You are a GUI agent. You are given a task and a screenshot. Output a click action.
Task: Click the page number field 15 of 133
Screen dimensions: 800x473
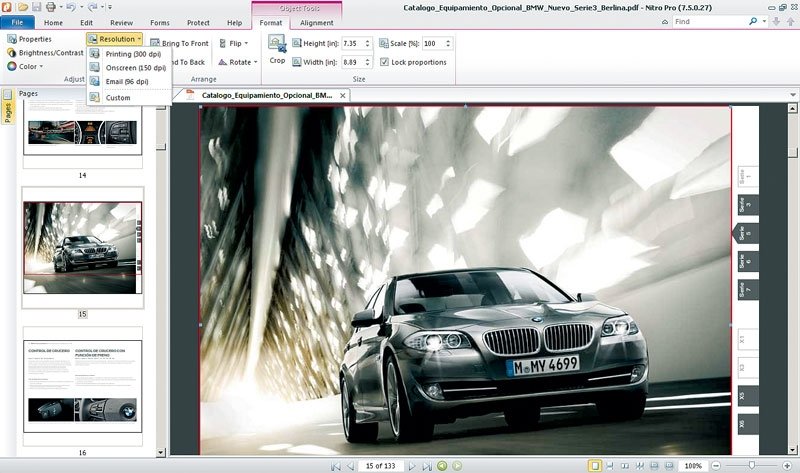(381, 466)
